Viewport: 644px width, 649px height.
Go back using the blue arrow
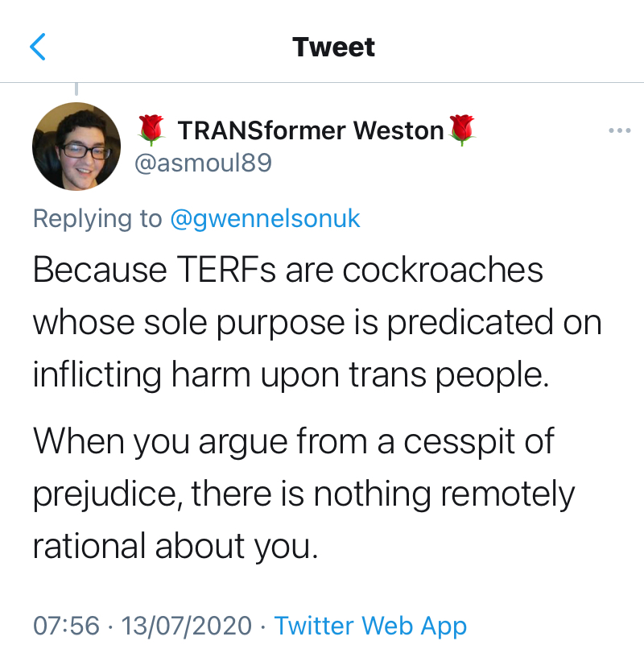coord(38,48)
